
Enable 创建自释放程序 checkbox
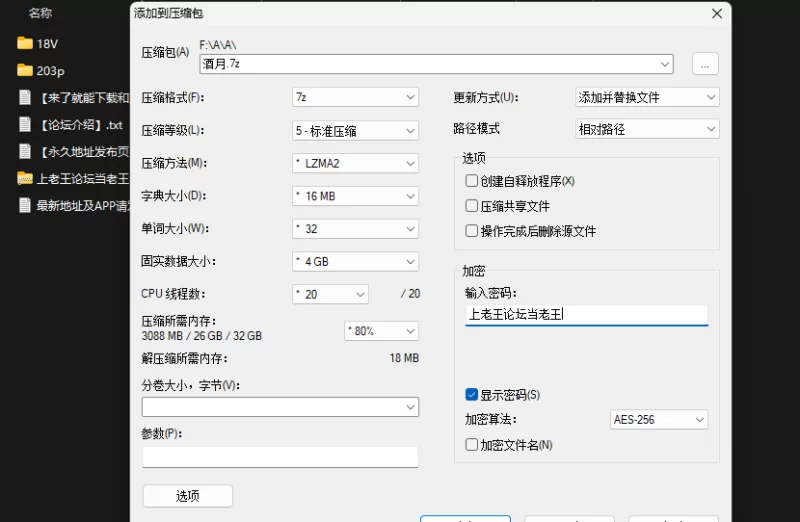coord(471,181)
